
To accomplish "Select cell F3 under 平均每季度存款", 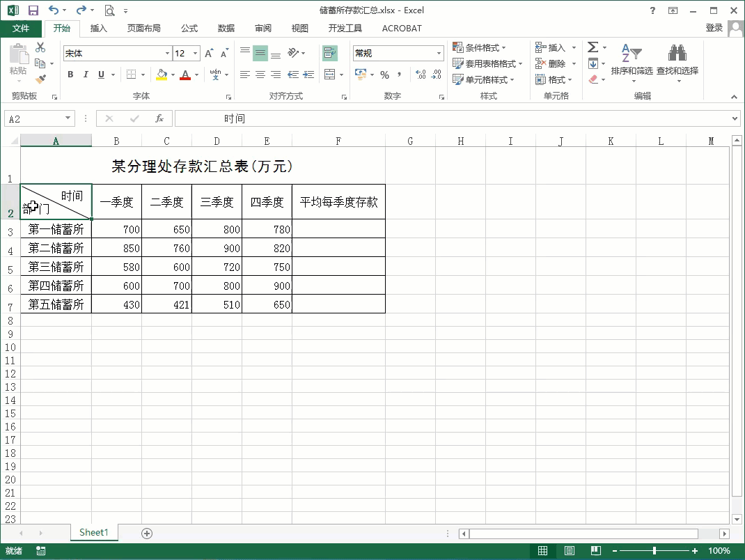I will click(x=338, y=229).
